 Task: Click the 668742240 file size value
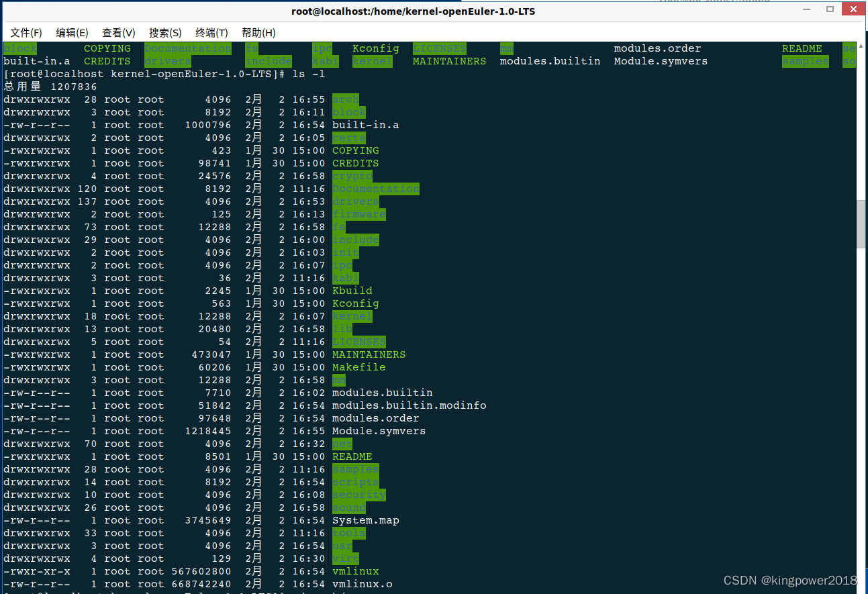[201, 584]
